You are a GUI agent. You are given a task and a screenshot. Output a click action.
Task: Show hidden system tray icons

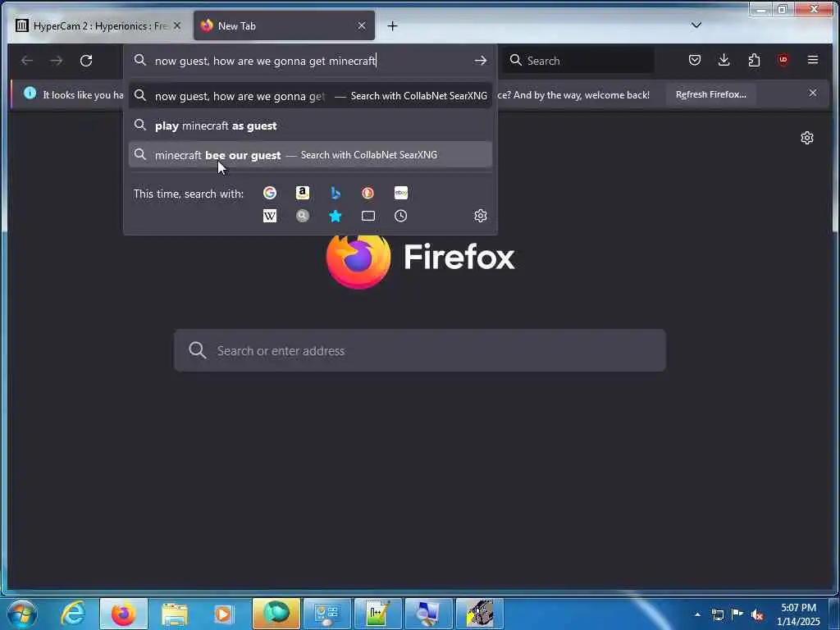tap(697, 614)
